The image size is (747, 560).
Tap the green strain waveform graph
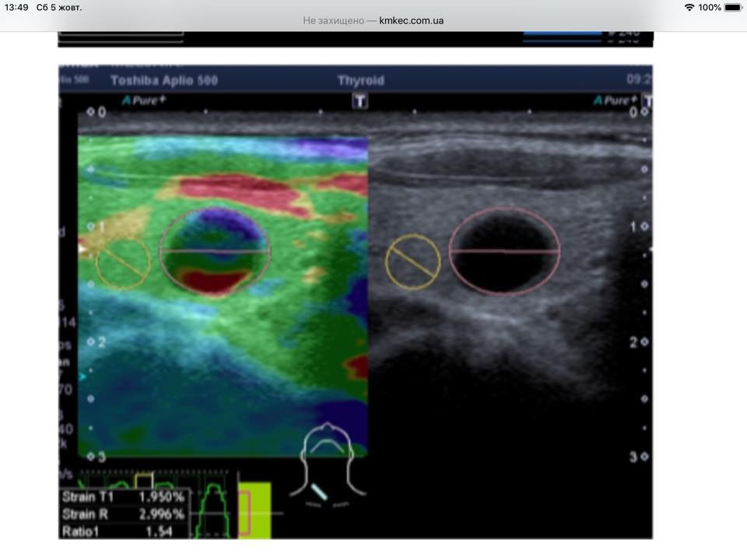tap(213, 510)
